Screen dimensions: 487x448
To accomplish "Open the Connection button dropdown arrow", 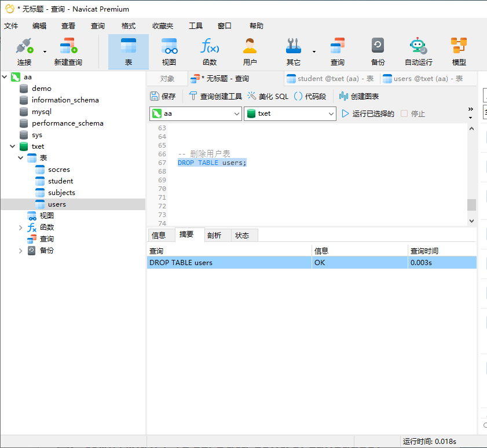I will click(45, 52).
